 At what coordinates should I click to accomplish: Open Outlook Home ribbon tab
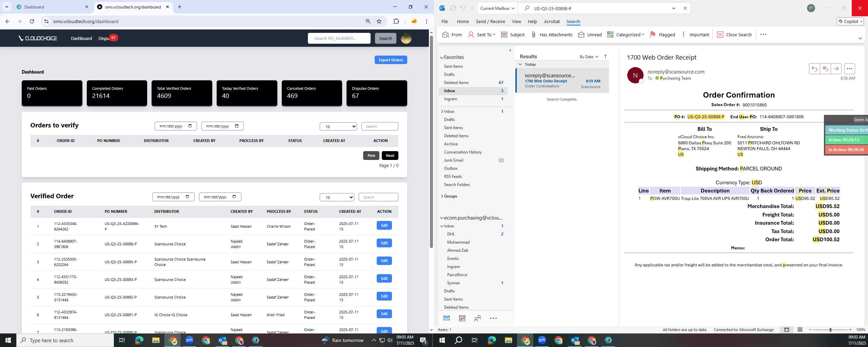(462, 21)
